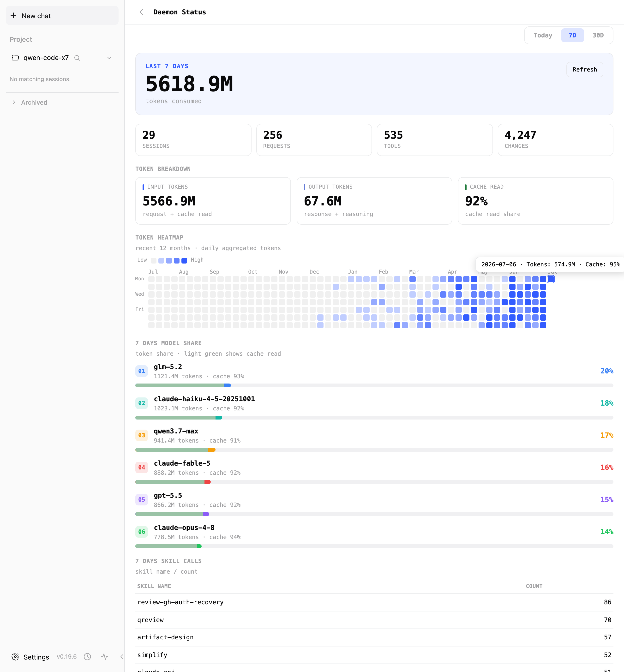Expand the Archived sessions chevron
The width and height of the screenshot is (624, 672).
(13, 102)
